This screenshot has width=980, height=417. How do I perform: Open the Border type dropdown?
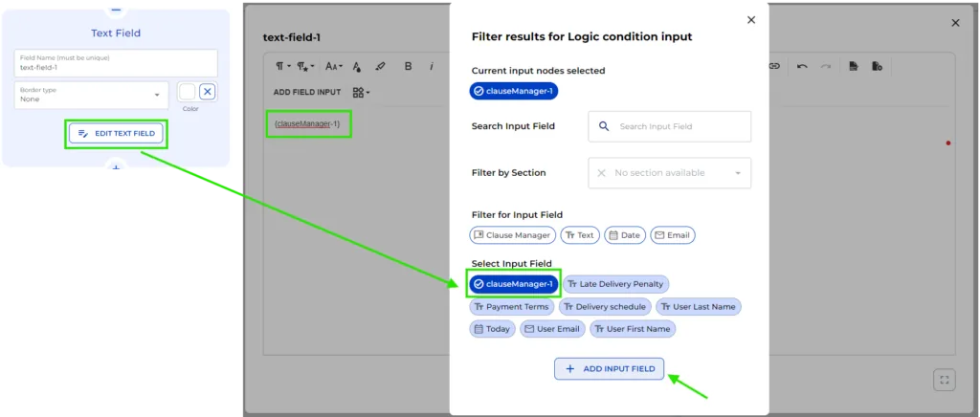[x=91, y=95]
